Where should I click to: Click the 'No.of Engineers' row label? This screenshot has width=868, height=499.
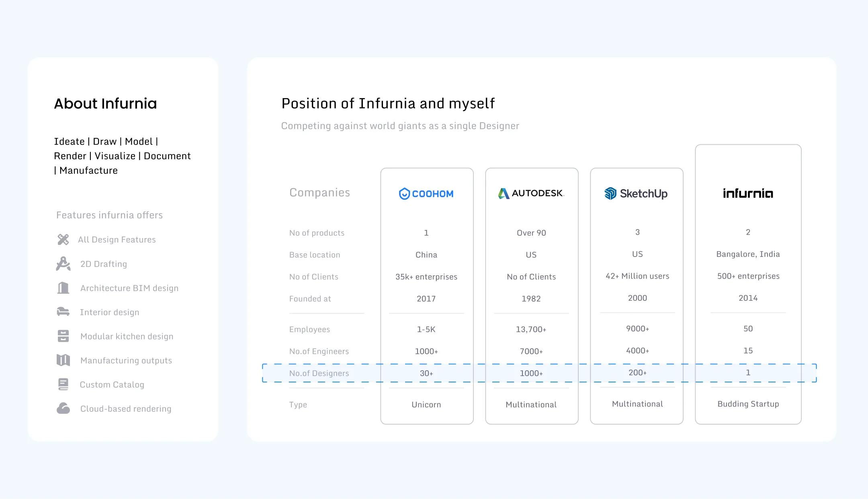coord(319,351)
